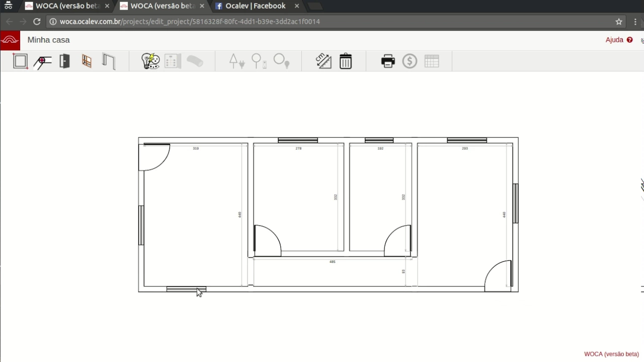This screenshot has width=644, height=362.
Task: Select the top window of the 192 room
Action: (379, 140)
